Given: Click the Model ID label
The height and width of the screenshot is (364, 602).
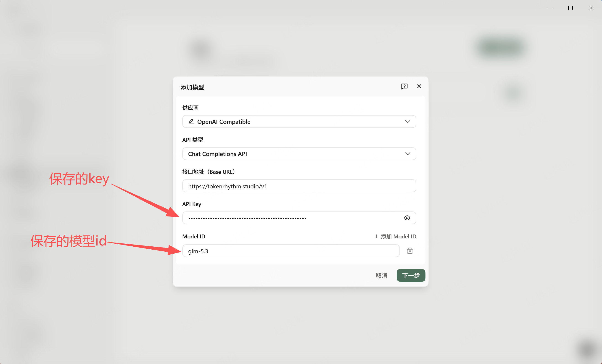Looking at the screenshot, I should coord(194,237).
